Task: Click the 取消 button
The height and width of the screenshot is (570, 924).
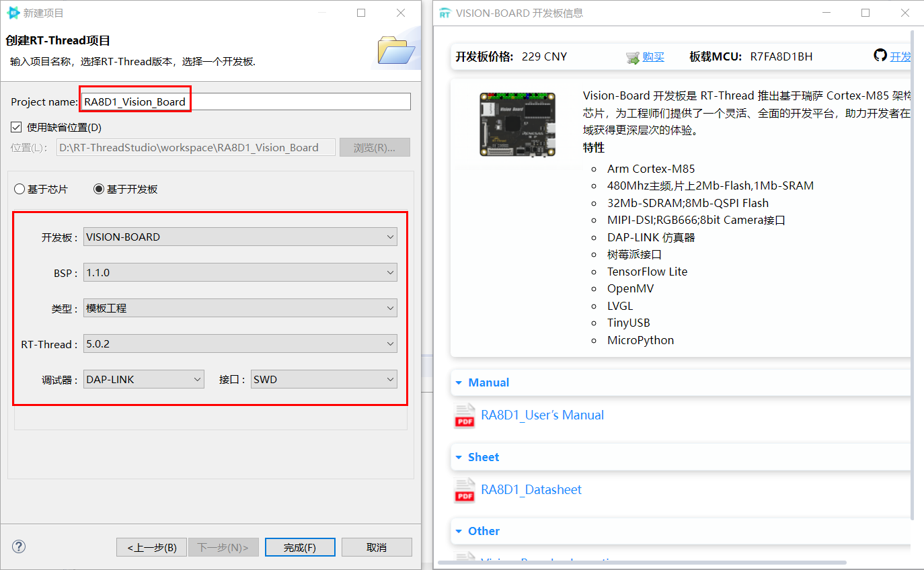Action: tap(377, 547)
